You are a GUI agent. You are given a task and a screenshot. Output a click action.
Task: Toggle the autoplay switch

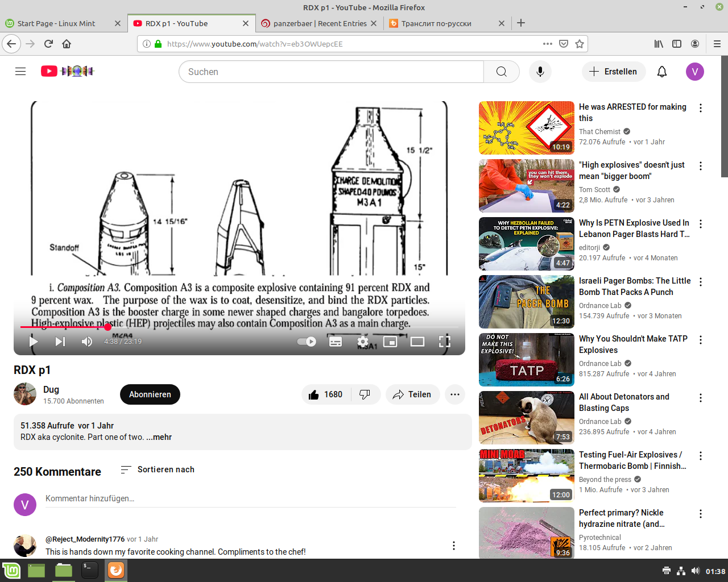click(307, 342)
